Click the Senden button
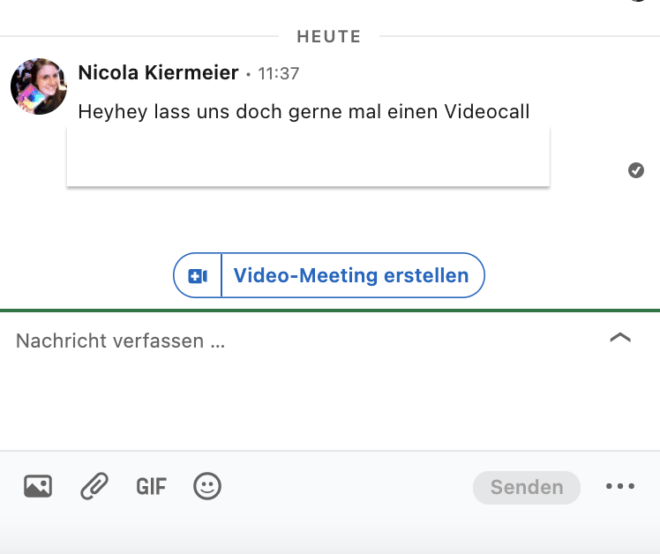Viewport: 660px width, 554px height. click(x=527, y=487)
